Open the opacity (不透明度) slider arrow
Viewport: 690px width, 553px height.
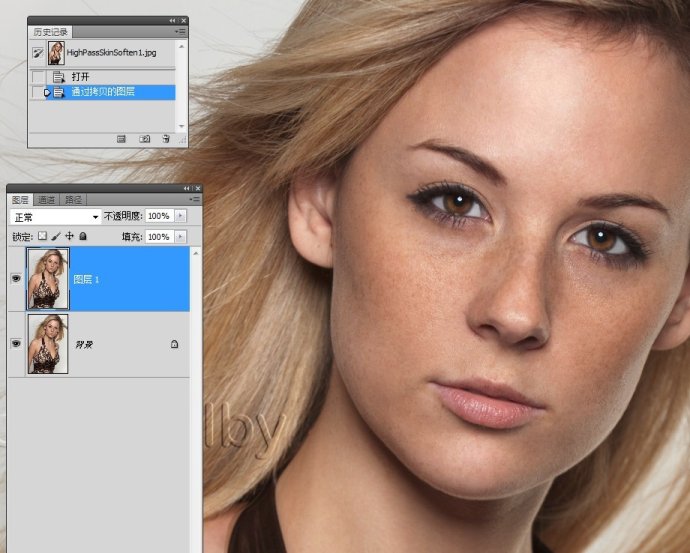[180, 216]
